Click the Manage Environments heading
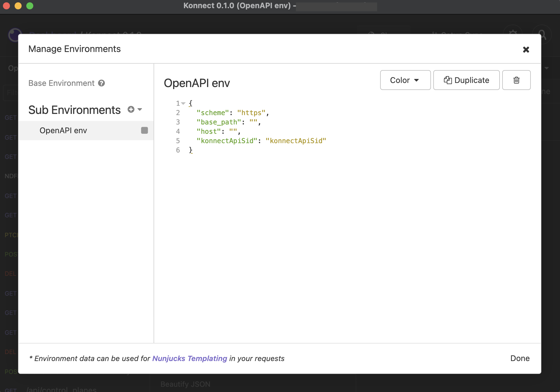 pyautogui.click(x=74, y=49)
